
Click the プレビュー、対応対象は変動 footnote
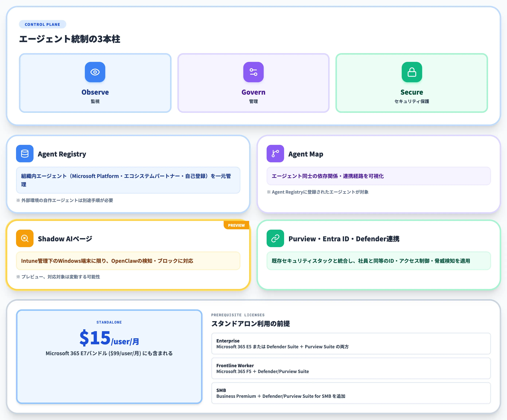click(58, 277)
